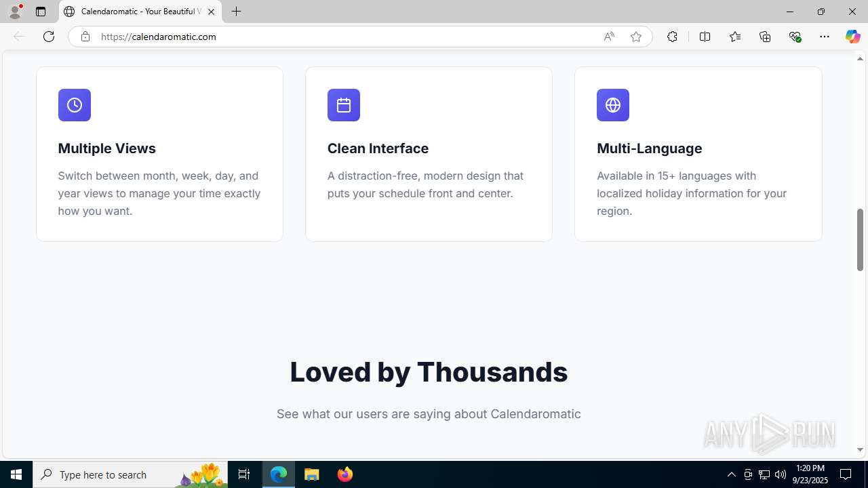868x488 pixels.
Task: Click the 'See what our users are saying' subtitle
Action: click(x=429, y=414)
